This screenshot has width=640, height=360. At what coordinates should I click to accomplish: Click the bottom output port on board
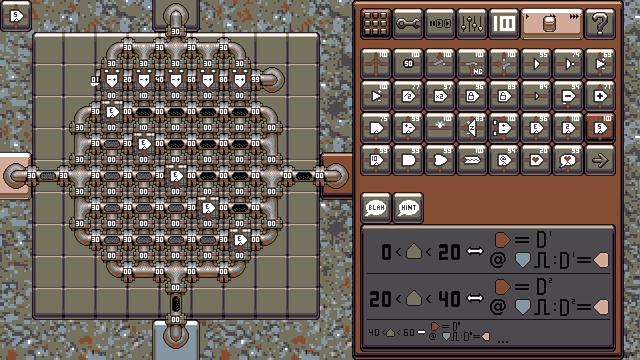click(176, 336)
